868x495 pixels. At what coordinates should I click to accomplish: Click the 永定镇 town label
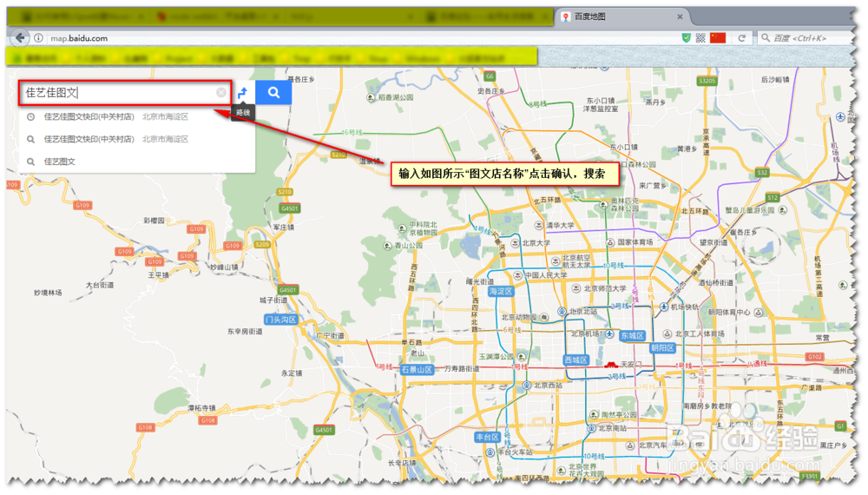(292, 373)
